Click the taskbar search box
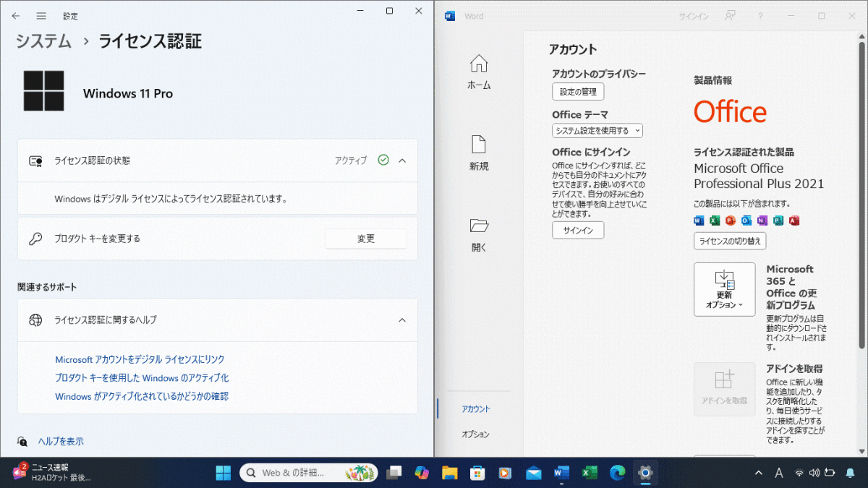The image size is (868, 488). [x=309, y=473]
